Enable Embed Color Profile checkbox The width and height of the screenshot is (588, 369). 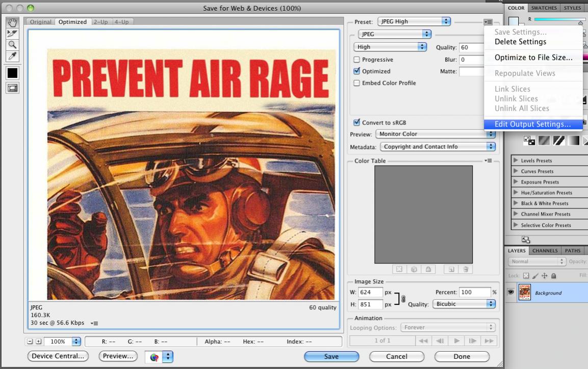[356, 83]
